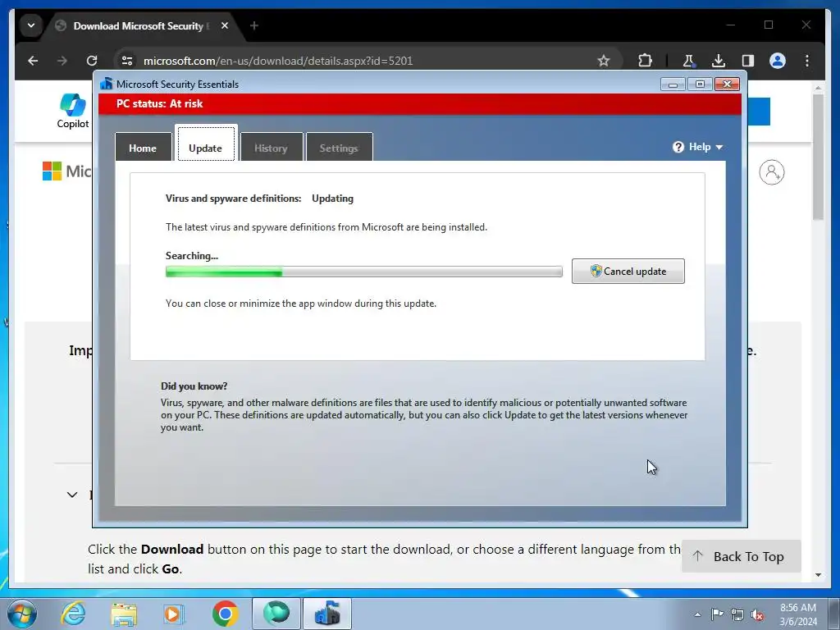This screenshot has height=630, width=840.
Task: Collapse the webpage section chevron
Action: pos(72,495)
